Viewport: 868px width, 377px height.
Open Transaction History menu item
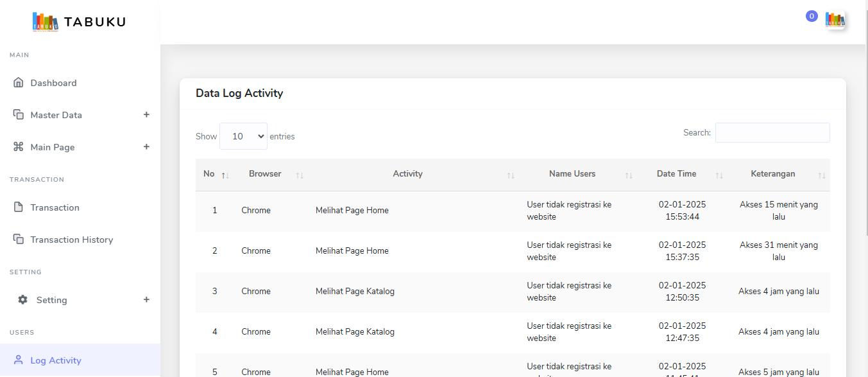[x=71, y=240]
